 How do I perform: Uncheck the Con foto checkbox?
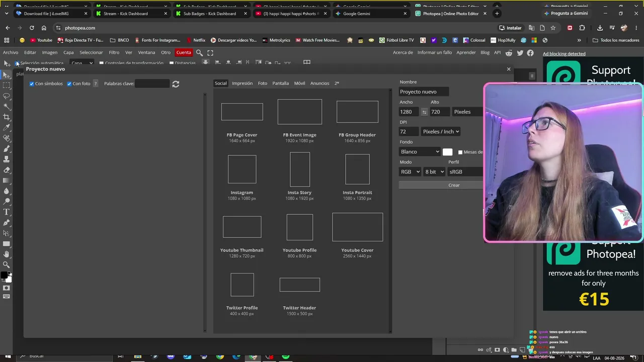tap(69, 84)
